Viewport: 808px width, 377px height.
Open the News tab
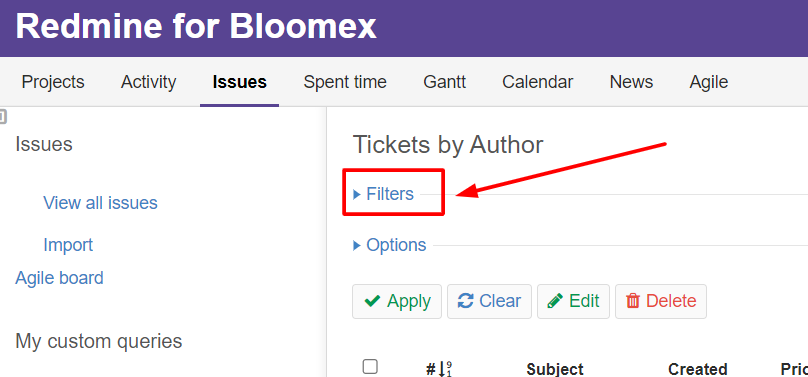[x=631, y=82]
